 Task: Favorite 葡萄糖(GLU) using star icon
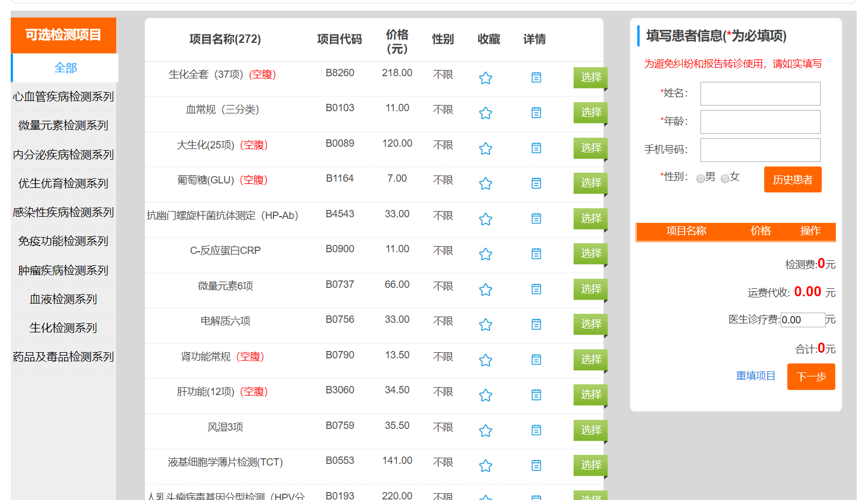(x=486, y=184)
